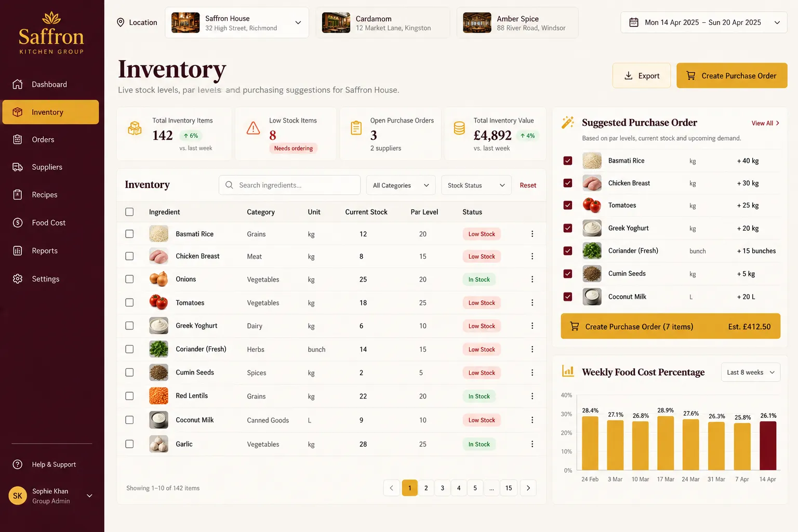The height and width of the screenshot is (532, 798).
Task: Check the Garlic inventory row checkbox
Action: click(129, 444)
